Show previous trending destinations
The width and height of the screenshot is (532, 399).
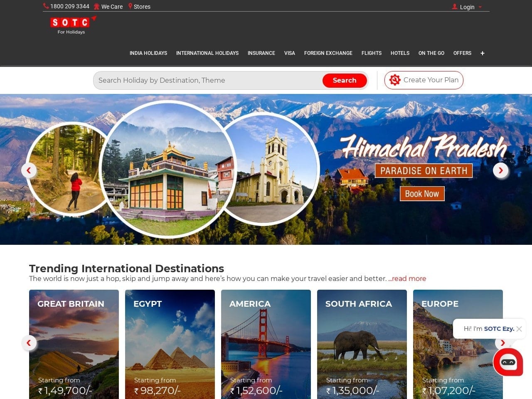click(x=29, y=342)
